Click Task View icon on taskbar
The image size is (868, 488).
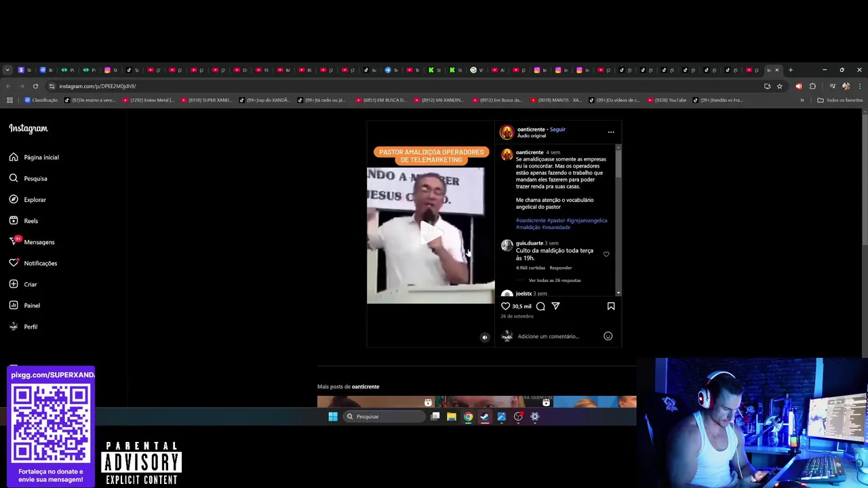coord(435,417)
